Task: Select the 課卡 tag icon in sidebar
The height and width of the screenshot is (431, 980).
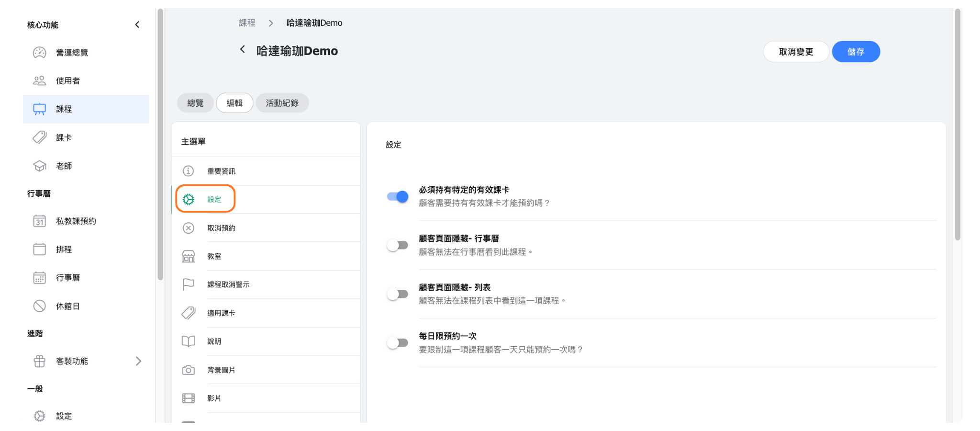Action: tap(39, 137)
